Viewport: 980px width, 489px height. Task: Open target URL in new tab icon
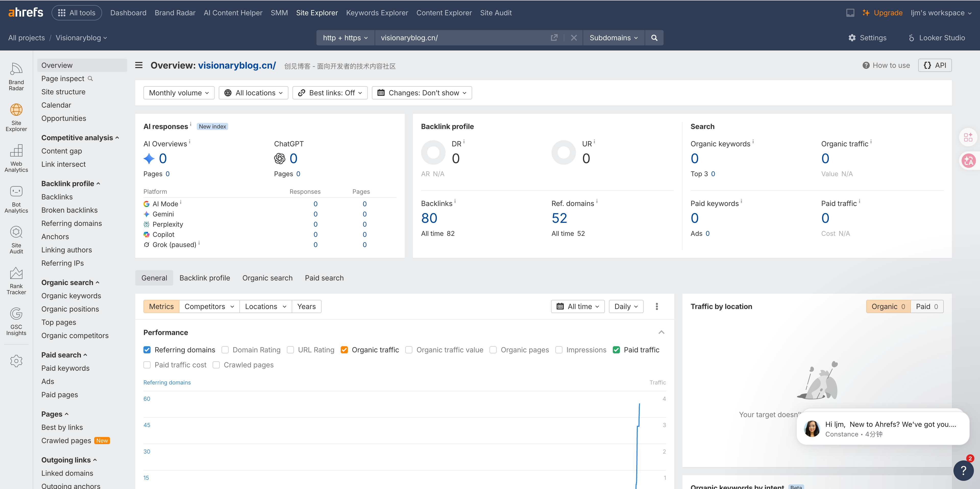coord(554,38)
